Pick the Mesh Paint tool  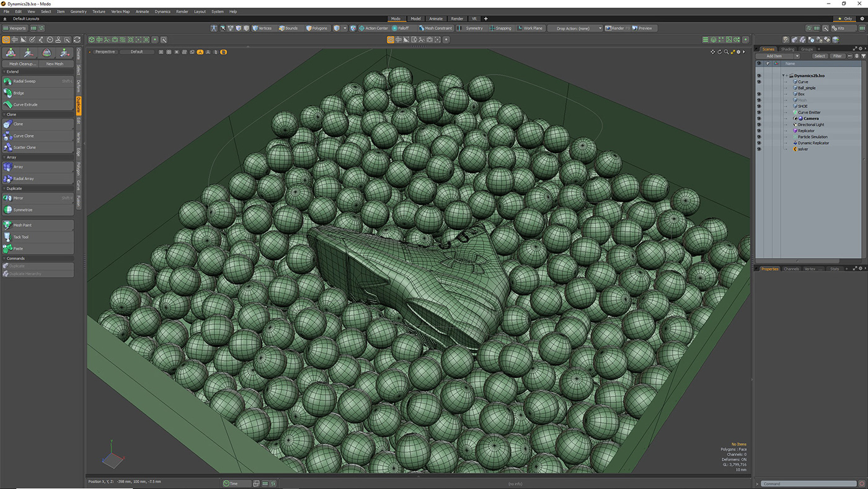[x=22, y=225]
